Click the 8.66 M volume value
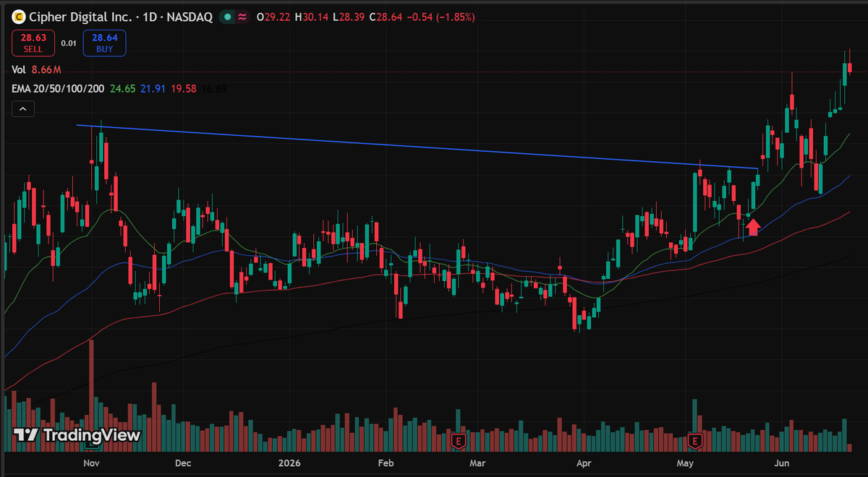The height and width of the screenshot is (477, 868). pos(46,69)
